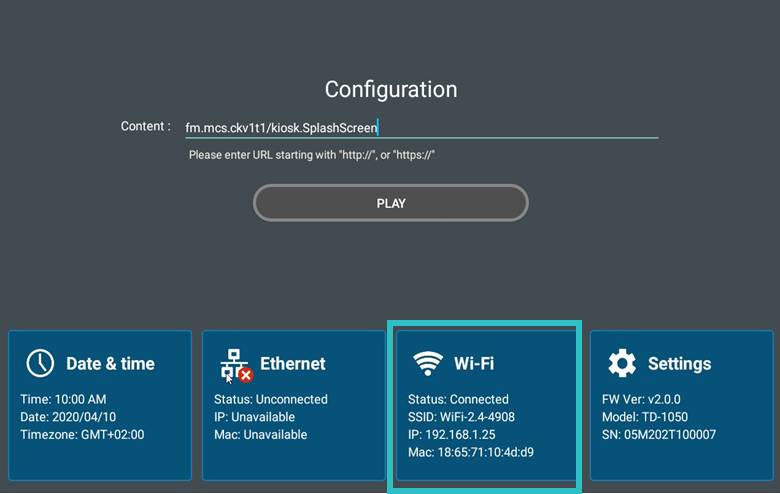This screenshot has width=780, height=494.
Task: Click Wi-Fi Status: Connected text
Action: 458,399
